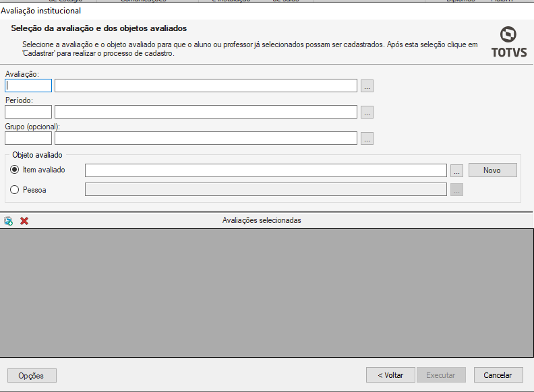Click the empty Avaliações selecionadas grid area
The image size is (534, 392).
tap(267, 292)
